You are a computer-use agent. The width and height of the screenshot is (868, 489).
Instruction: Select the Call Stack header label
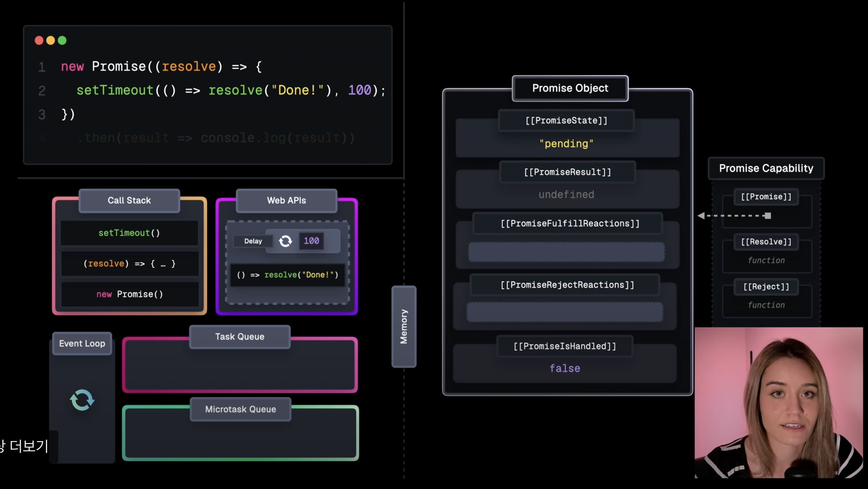pos(129,200)
